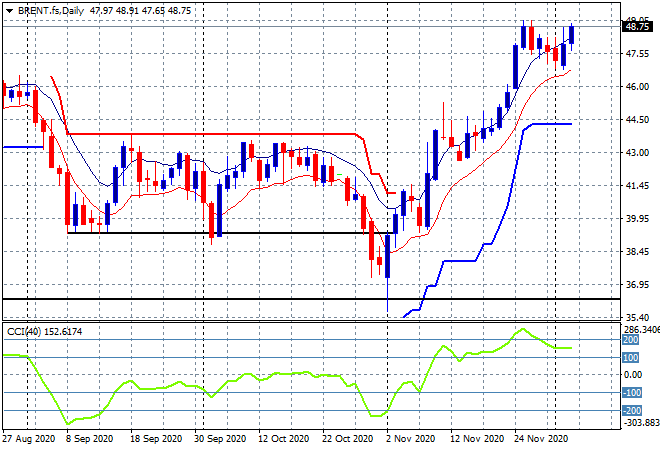Select the red horizontal resistance line near 43.85

(x=210, y=134)
